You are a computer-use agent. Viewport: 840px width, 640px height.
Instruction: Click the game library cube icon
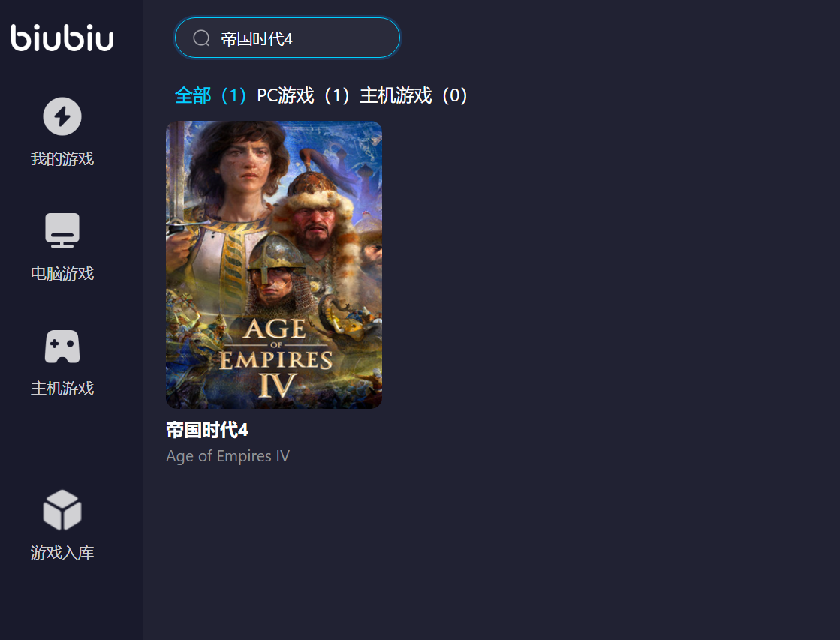point(62,510)
